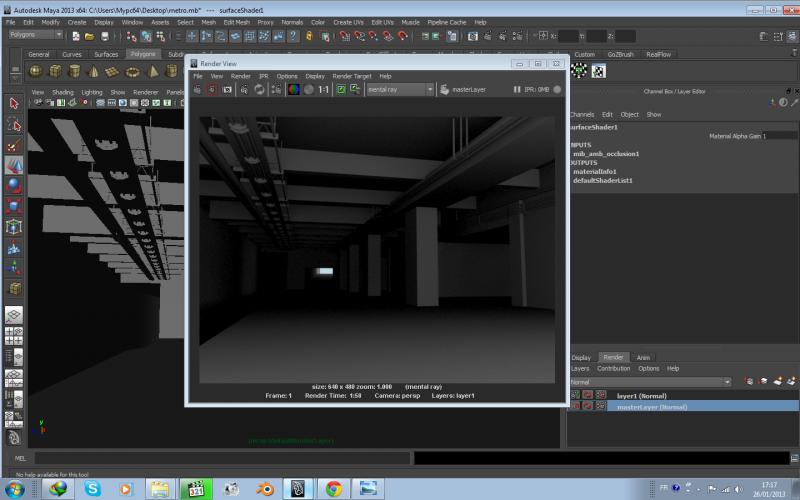Click the Material Alpha Gain value field
The image size is (800, 500).
(780, 136)
